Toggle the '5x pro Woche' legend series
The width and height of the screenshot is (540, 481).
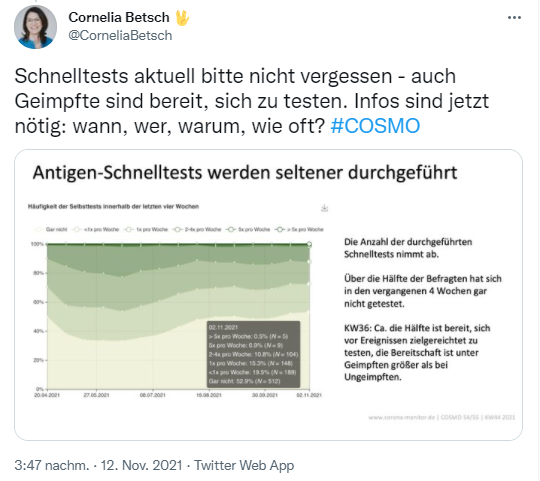(248, 229)
